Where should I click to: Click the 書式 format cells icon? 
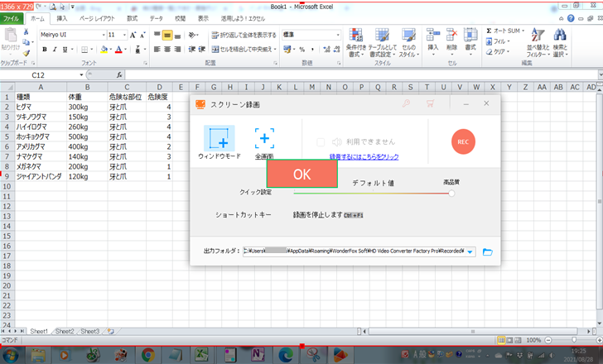point(470,35)
